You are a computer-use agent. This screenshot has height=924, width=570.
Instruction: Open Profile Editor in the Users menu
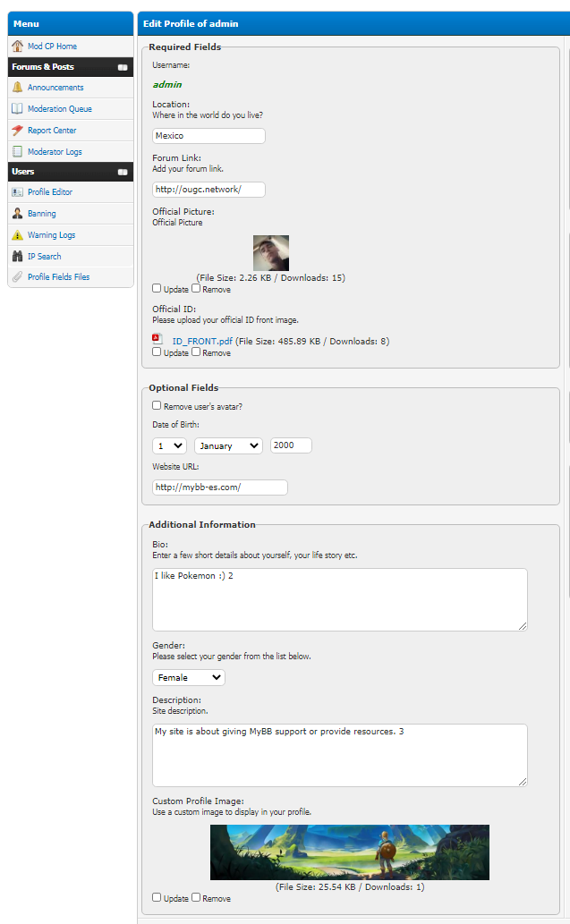[50, 192]
